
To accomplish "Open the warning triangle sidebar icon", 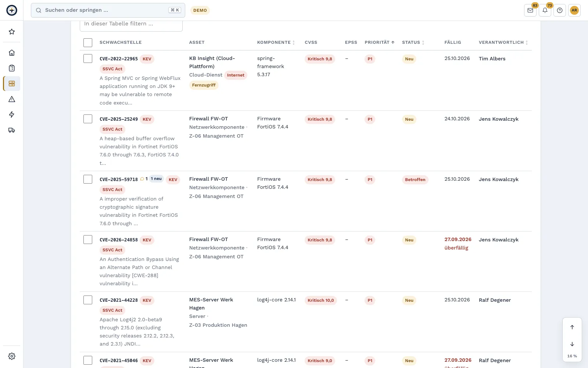I will point(12,99).
